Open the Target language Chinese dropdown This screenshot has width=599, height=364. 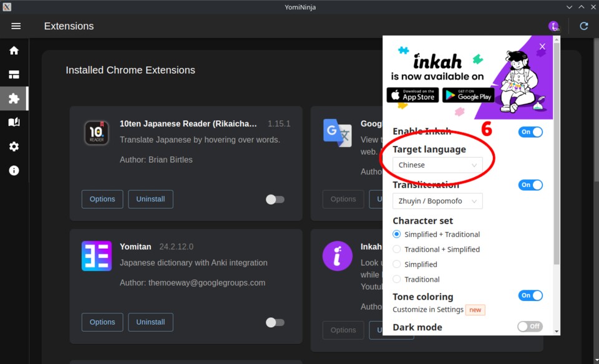[x=437, y=165]
